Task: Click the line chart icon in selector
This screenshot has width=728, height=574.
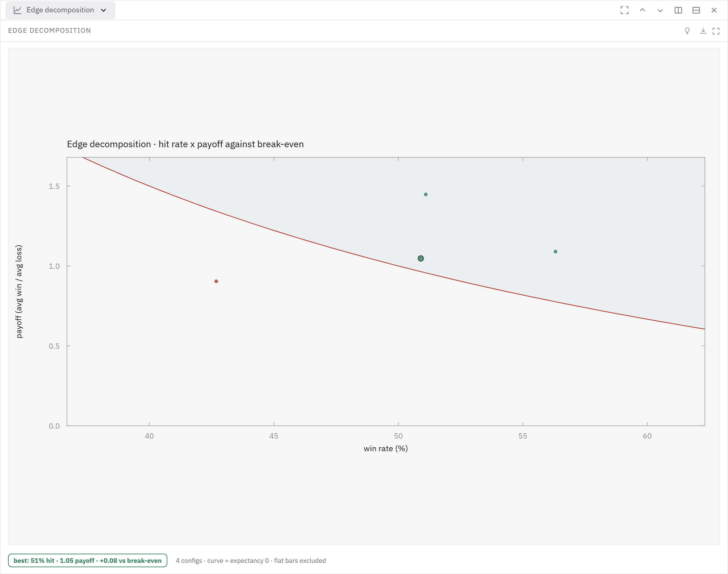Action: [18, 10]
